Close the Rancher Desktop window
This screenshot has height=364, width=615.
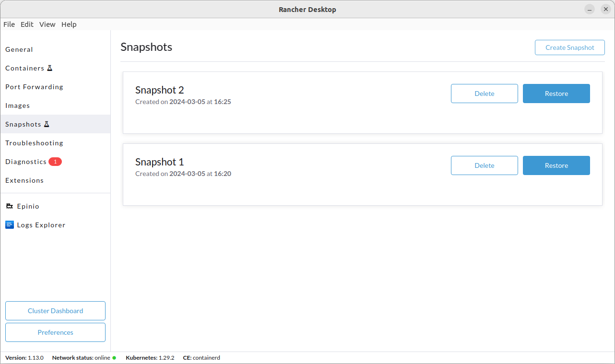[606, 9]
